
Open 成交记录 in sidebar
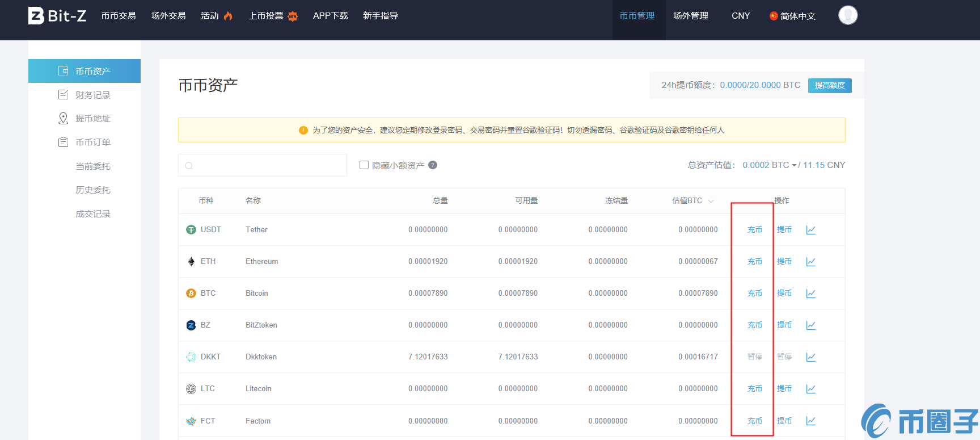[93, 214]
